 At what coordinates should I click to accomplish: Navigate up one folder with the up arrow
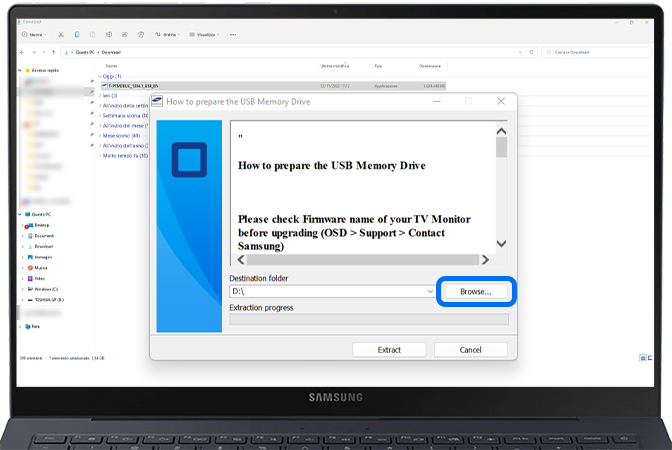54,52
